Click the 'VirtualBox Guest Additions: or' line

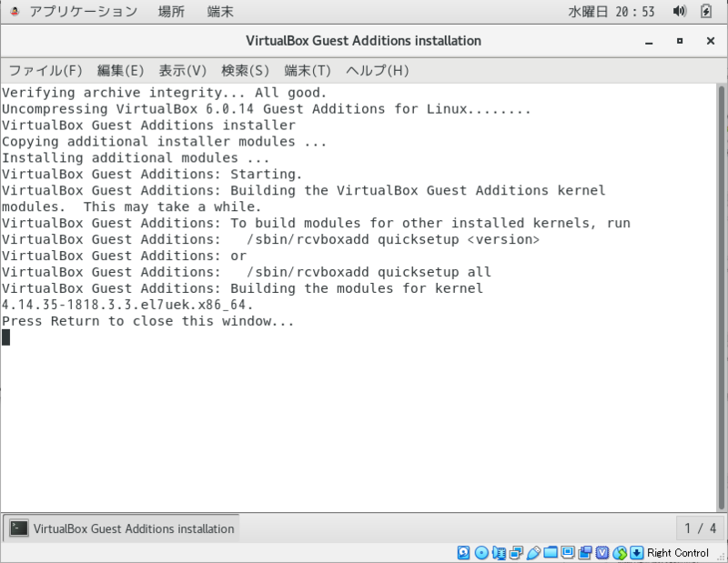[124, 256]
